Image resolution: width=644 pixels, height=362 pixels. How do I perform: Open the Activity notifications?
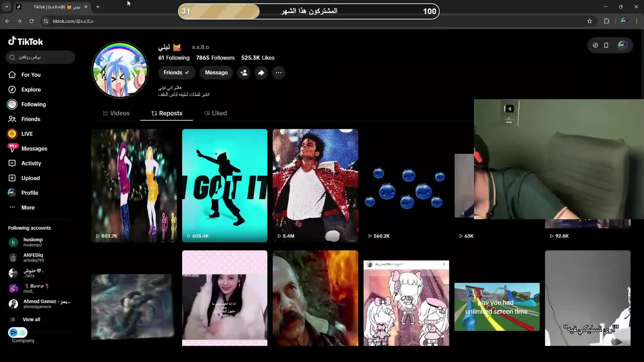click(31, 163)
